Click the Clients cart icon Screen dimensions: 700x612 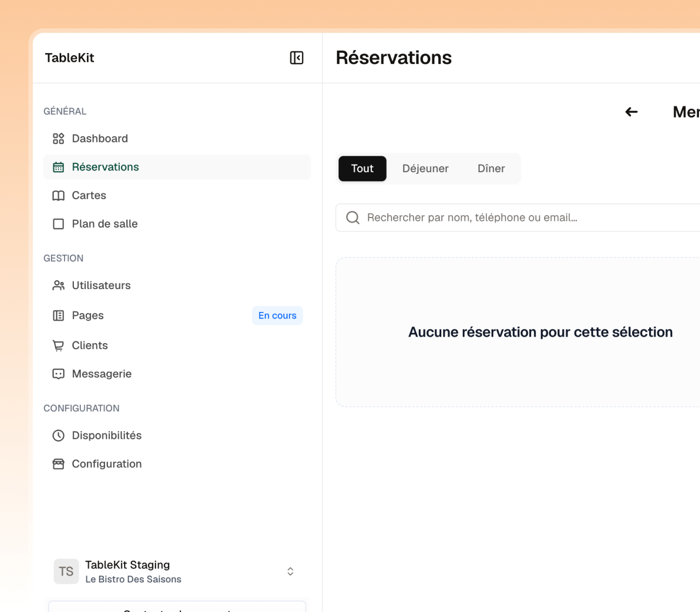coord(59,345)
